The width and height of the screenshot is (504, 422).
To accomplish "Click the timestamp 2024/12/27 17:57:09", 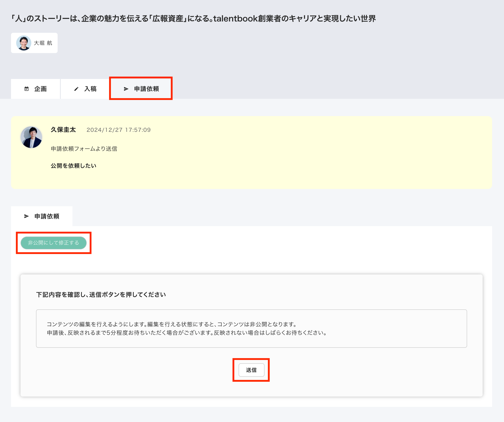I will click(119, 130).
